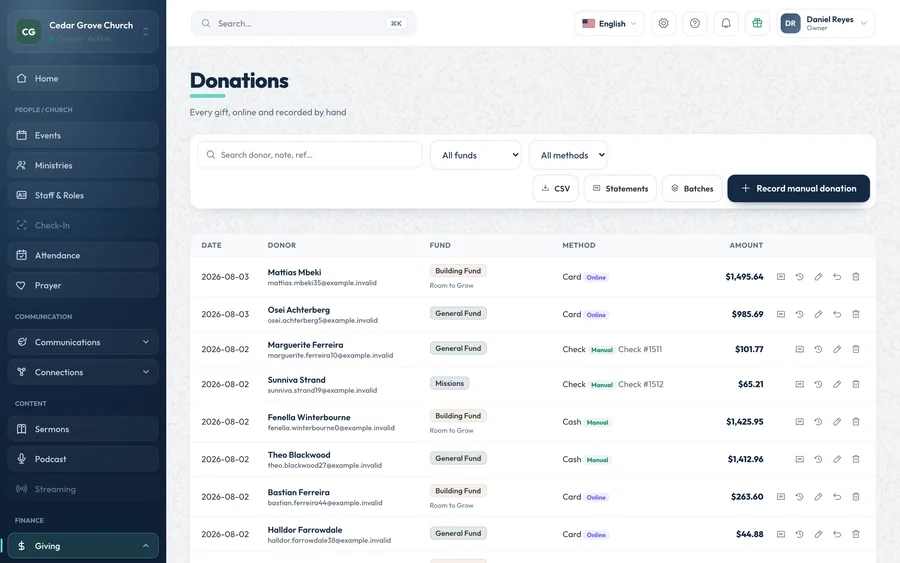
Task: Click General Fund tag in Theo Blackwood row
Action: 458,458
